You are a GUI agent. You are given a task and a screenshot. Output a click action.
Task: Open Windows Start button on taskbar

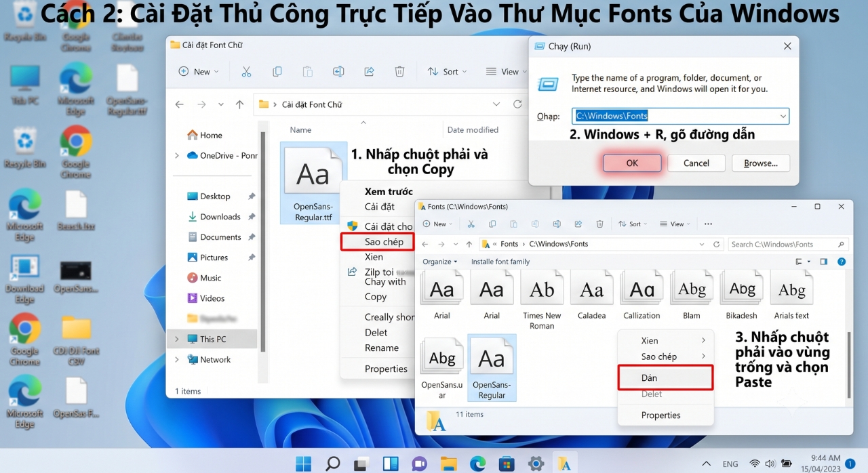[303, 464]
